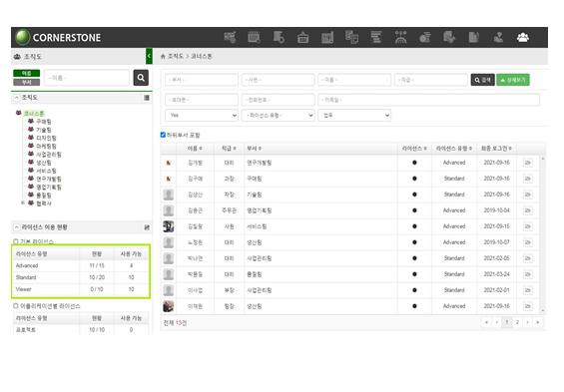564x392 pixels.
Task: Open the 라이선스 유형 dropdown filter
Action: point(279,116)
